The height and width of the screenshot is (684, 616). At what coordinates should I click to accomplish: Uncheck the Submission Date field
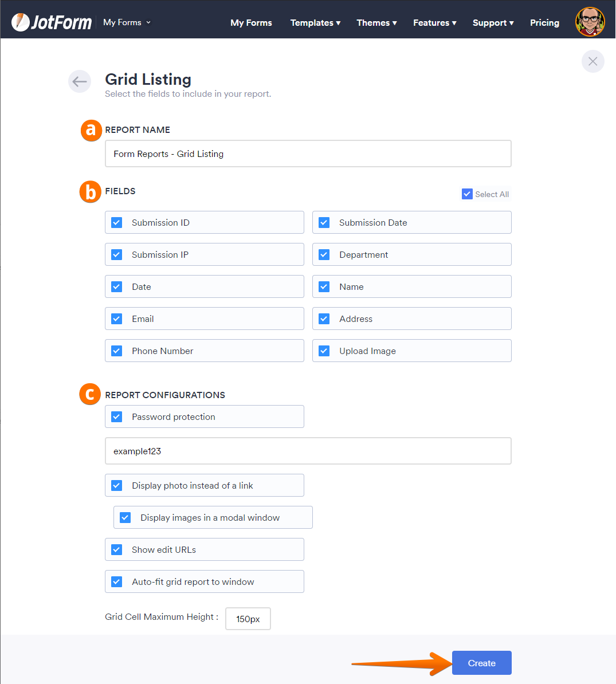[324, 222]
